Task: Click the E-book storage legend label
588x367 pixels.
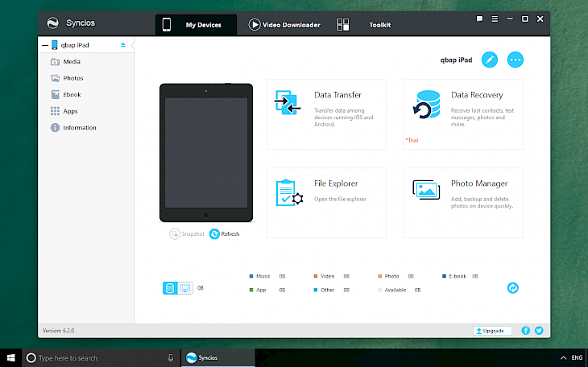Action: click(458, 276)
